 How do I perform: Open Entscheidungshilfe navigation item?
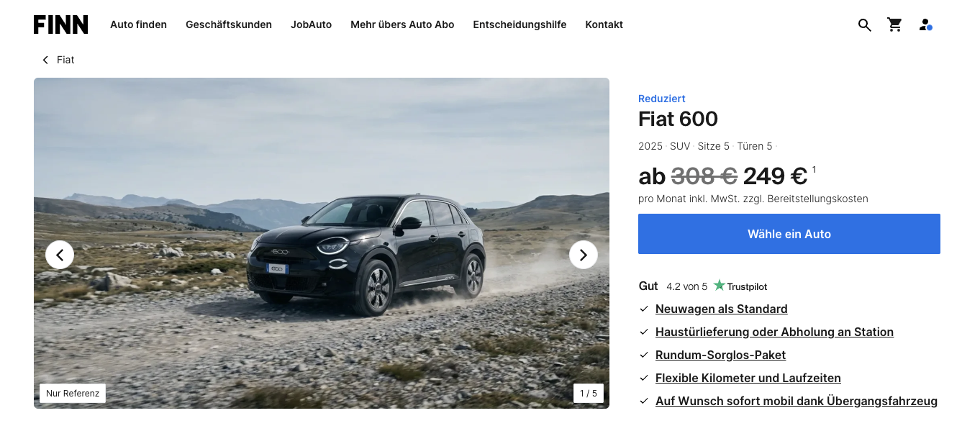click(x=520, y=24)
